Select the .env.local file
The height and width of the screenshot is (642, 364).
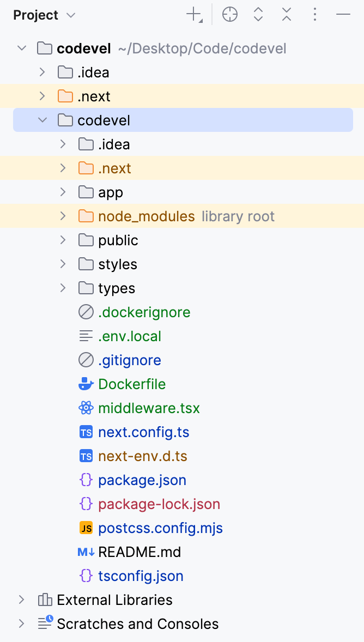[x=130, y=336]
